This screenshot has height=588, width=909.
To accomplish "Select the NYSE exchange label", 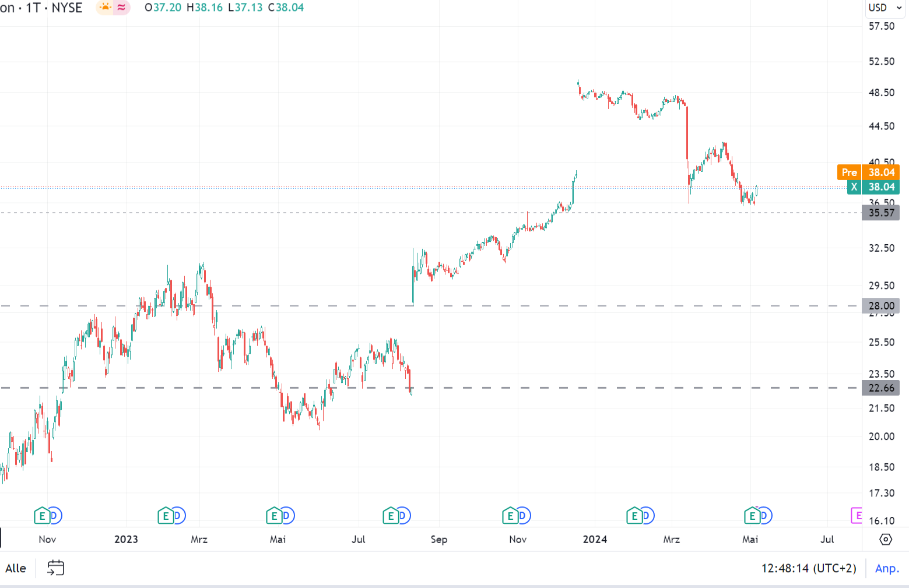I will coord(66,8).
